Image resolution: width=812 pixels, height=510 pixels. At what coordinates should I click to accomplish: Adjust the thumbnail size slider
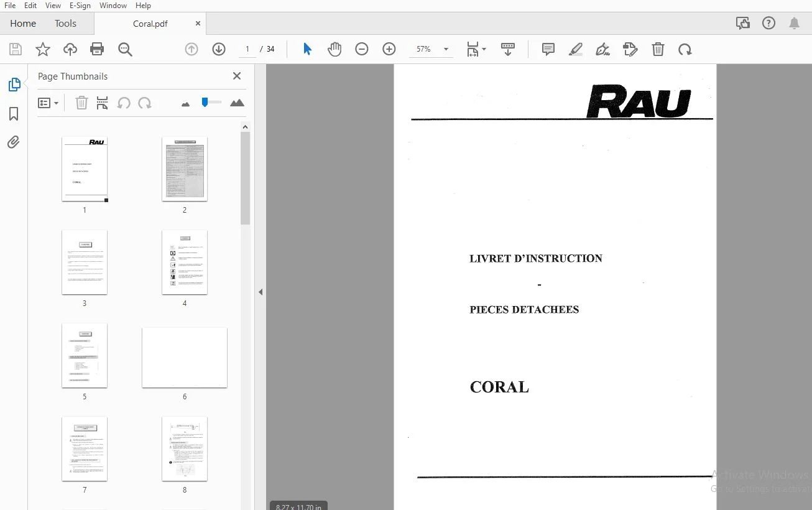click(x=210, y=102)
